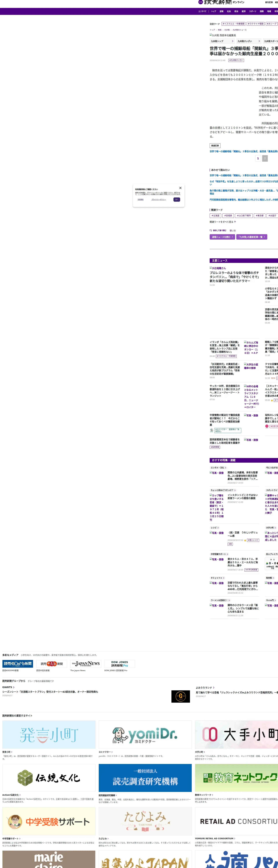This screenshot has width=278, height=868.
Task: Click the DOW JONES 読売新聞 Pro logo
Action: click(x=119, y=664)
